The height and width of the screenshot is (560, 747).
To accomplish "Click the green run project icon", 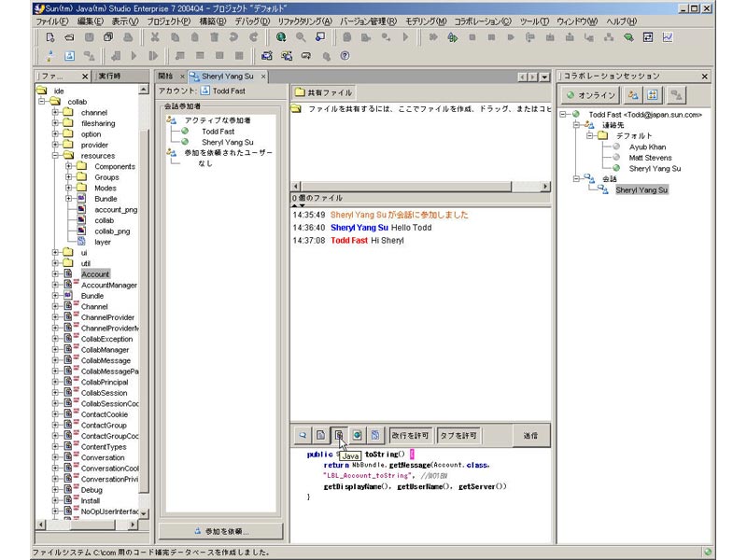I will point(453,37).
